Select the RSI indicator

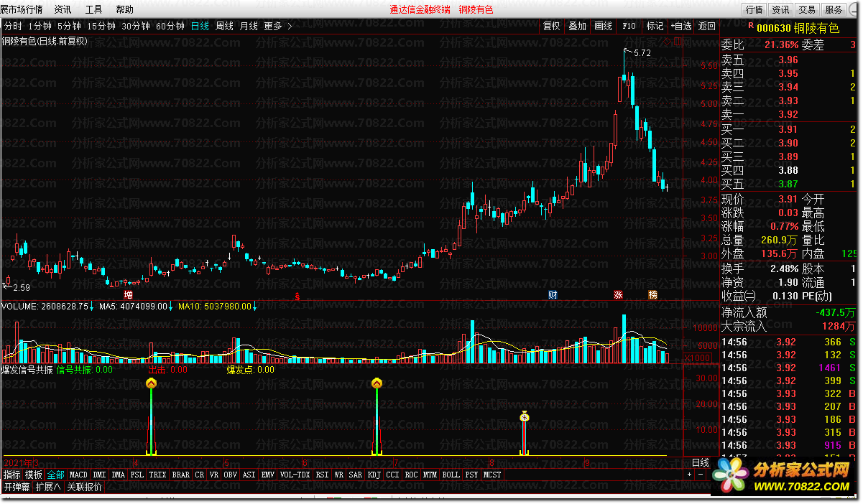click(x=322, y=475)
